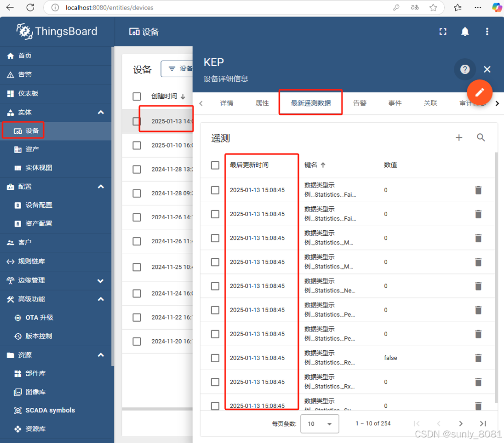Open OTA 升级 in sidebar

(x=56, y=318)
